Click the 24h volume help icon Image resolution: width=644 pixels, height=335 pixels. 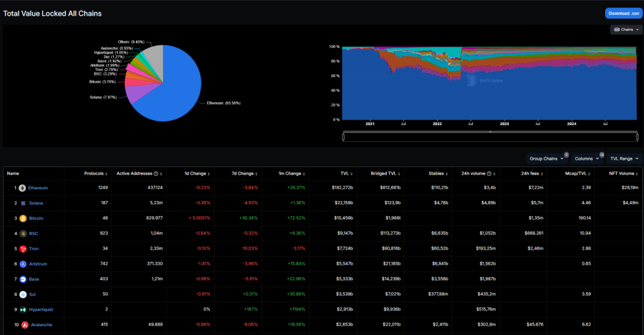click(489, 173)
